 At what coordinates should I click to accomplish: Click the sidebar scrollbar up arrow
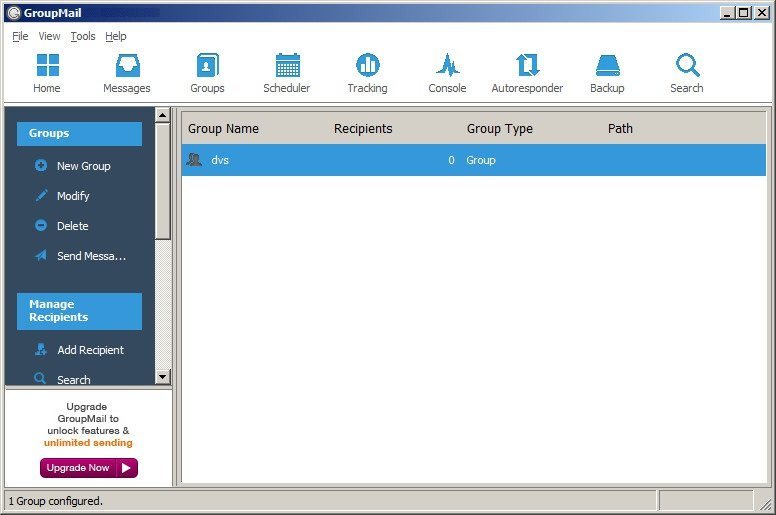pos(163,115)
